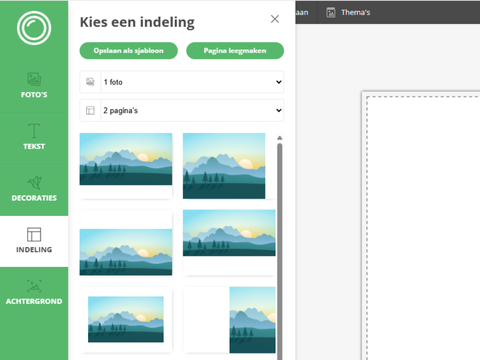The image size is (480, 360).
Task: Click the circular app logo
Action: 34,28
